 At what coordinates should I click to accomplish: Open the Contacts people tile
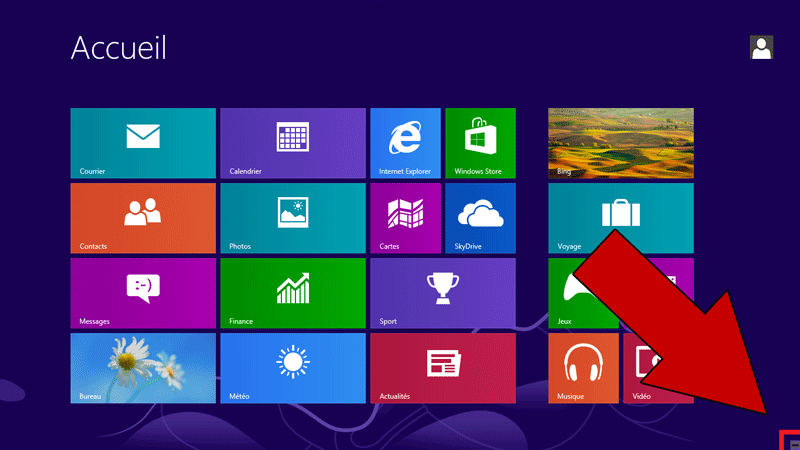pyautogui.click(x=143, y=218)
